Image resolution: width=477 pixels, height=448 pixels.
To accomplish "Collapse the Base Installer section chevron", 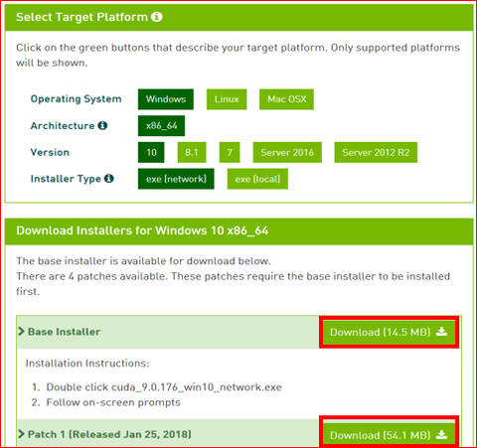I will 22,332.
